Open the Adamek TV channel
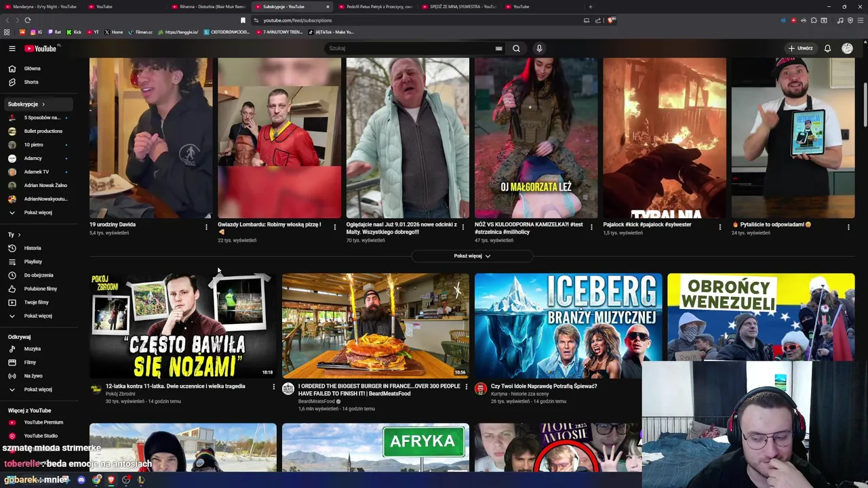 [x=38, y=171]
